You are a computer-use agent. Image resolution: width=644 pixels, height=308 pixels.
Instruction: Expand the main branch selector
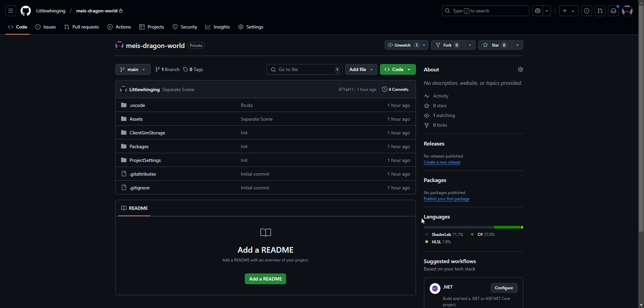coord(133,69)
